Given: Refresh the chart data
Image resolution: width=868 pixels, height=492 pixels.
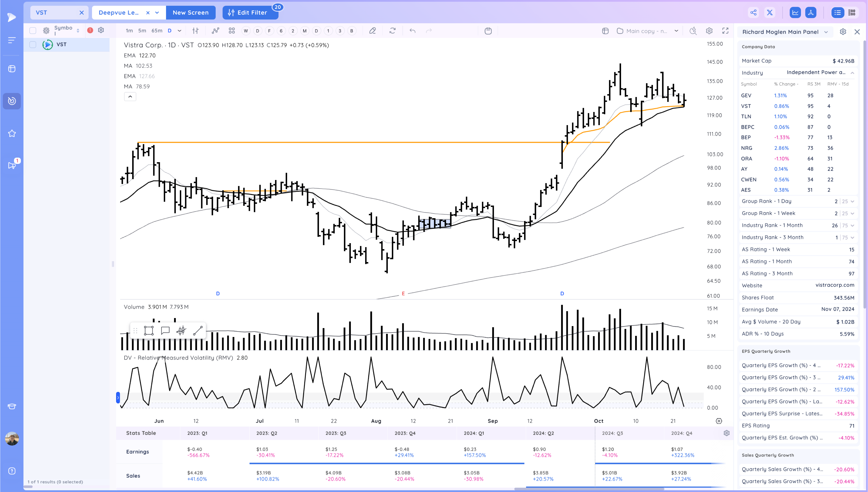Looking at the screenshot, I should [392, 31].
